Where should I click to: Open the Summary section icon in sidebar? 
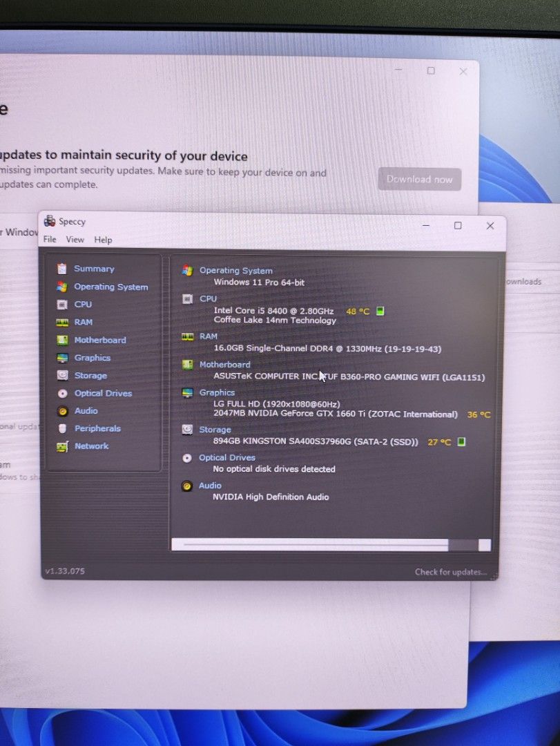coord(62,269)
